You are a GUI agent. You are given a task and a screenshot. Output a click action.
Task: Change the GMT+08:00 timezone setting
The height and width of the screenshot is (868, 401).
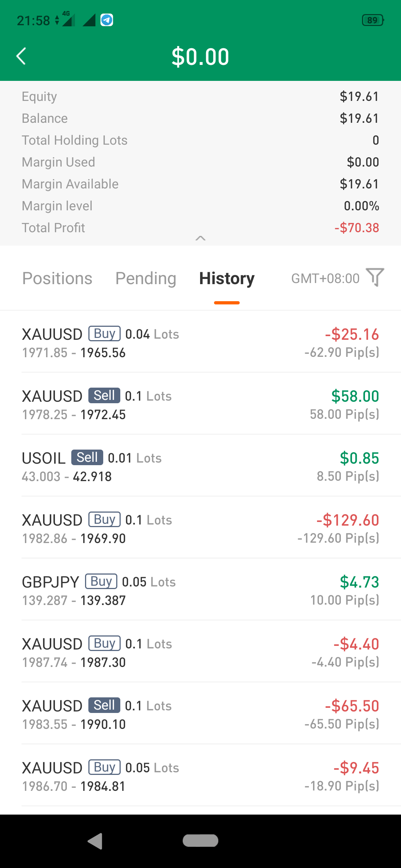325,278
